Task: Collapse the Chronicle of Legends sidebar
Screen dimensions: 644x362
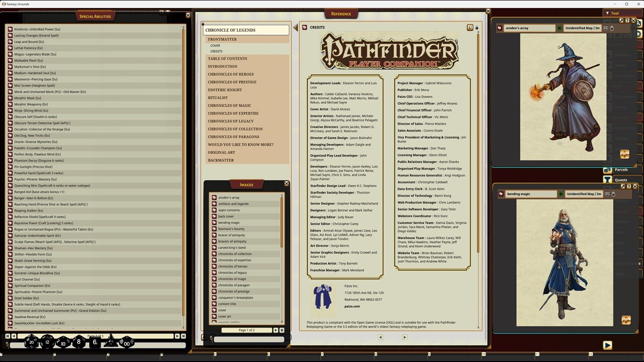Action: [x=295, y=27]
